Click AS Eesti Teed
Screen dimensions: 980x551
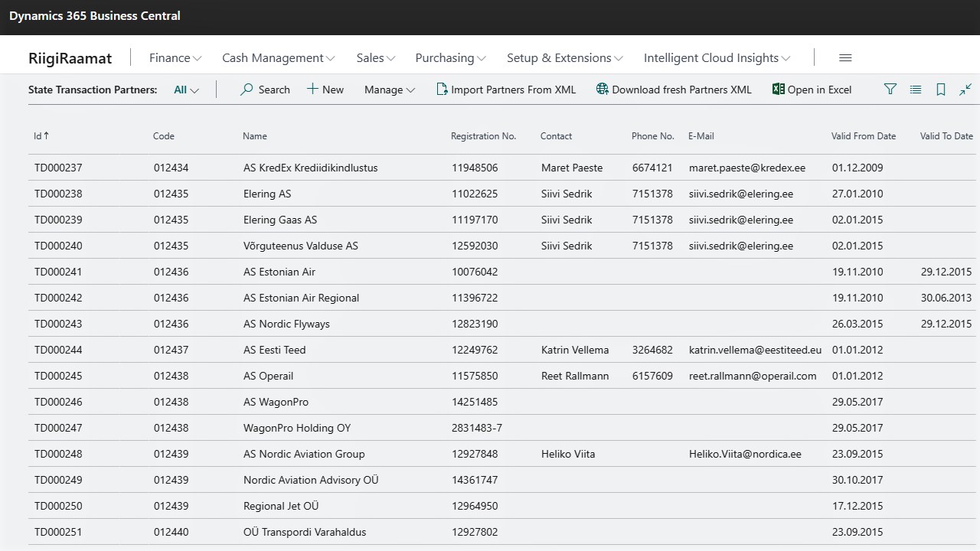275,350
